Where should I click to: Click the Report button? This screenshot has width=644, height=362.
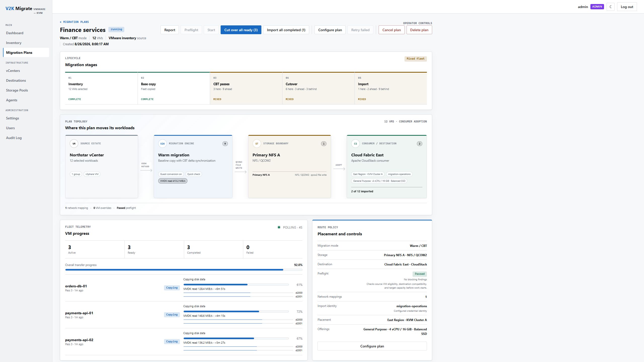tap(170, 30)
